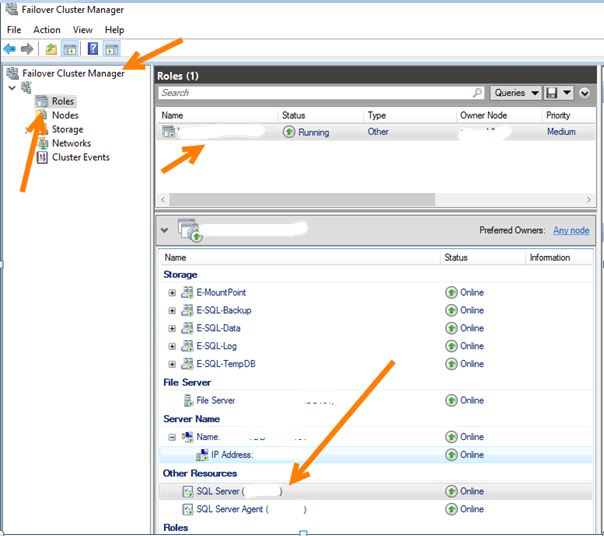
Task: Click the cluster node icon in tree
Action: 26,87
